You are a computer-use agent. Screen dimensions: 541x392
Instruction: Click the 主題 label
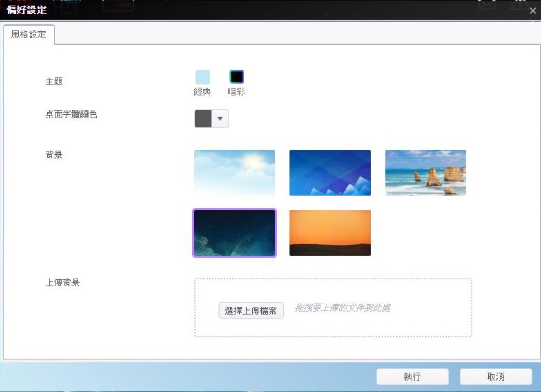(54, 81)
